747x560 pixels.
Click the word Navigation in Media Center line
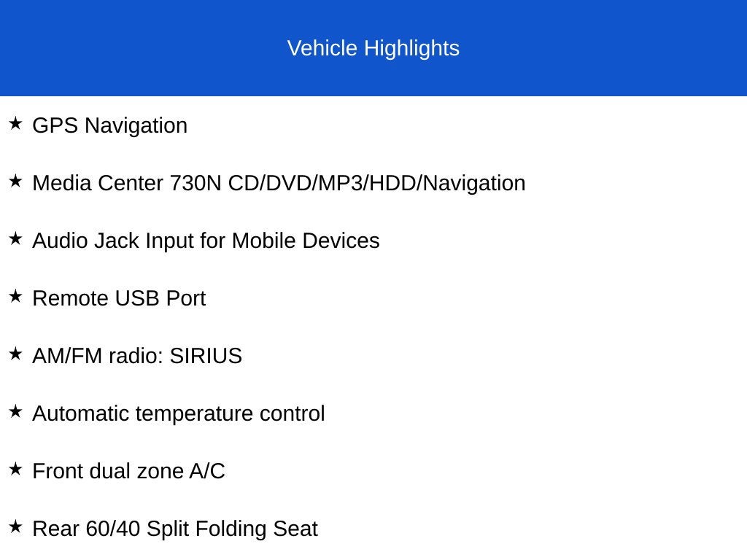pyautogui.click(x=474, y=183)
